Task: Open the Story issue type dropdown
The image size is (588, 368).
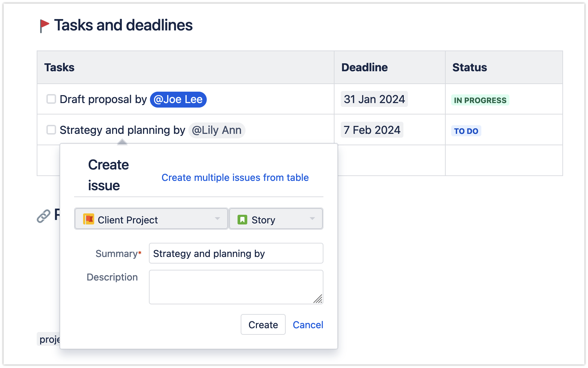Action: pos(276,219)
